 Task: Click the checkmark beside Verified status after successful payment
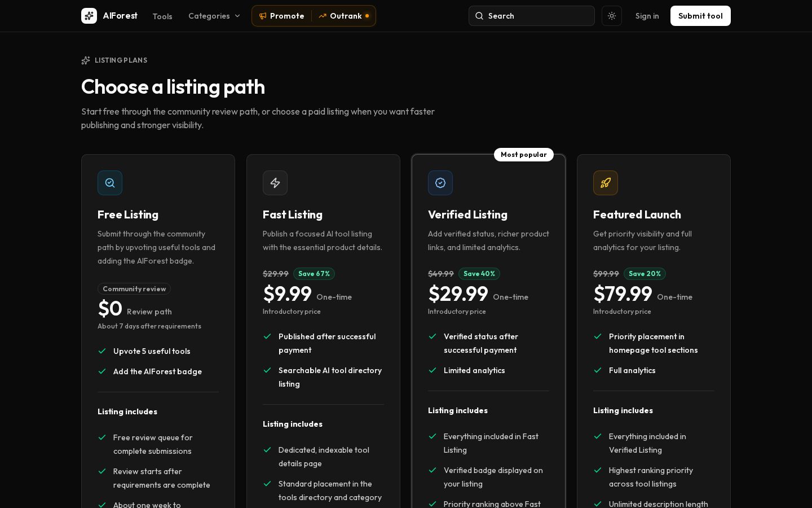point(433,336)
